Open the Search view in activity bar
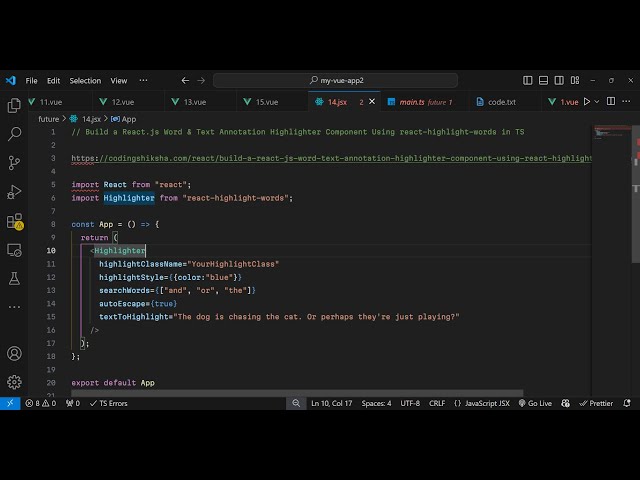 coord(14,134)
